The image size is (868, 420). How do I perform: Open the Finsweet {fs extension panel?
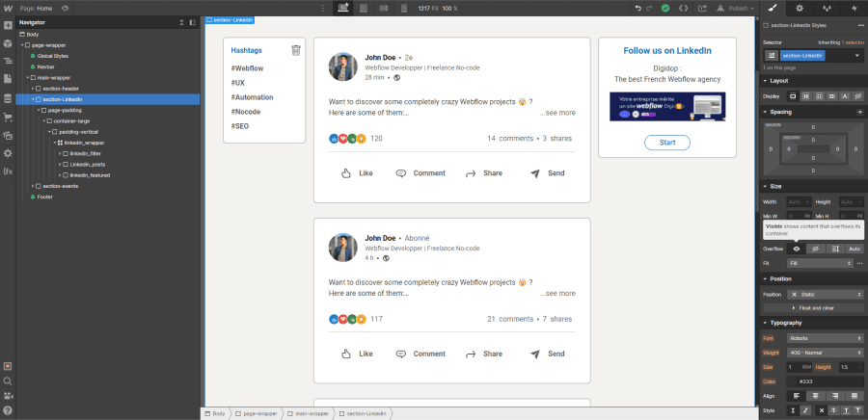pos(8,171)
